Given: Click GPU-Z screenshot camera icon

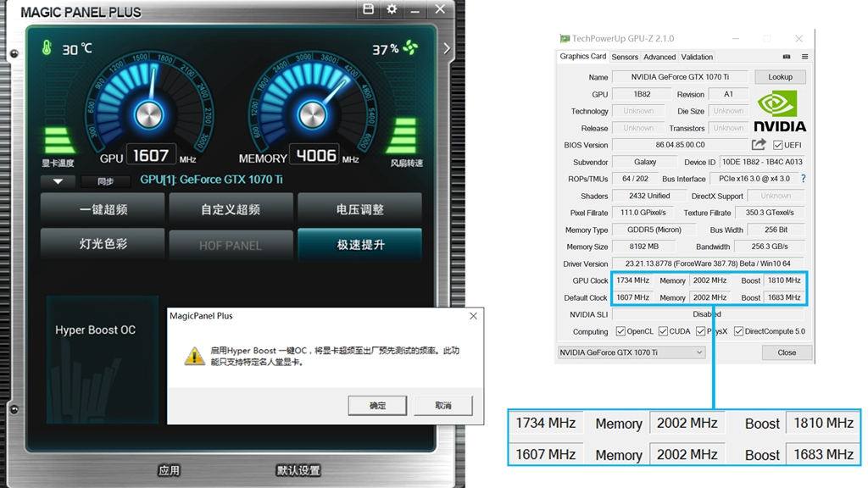Looking at the screenshot, I should click(787, 57).
